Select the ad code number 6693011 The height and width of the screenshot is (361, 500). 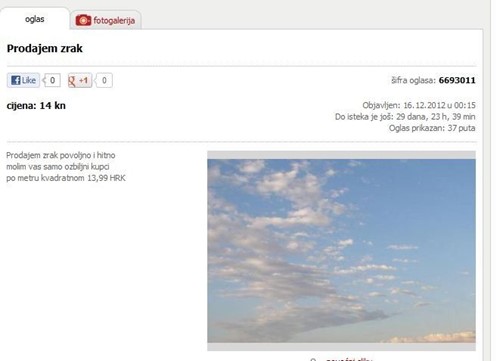(457, 80)
